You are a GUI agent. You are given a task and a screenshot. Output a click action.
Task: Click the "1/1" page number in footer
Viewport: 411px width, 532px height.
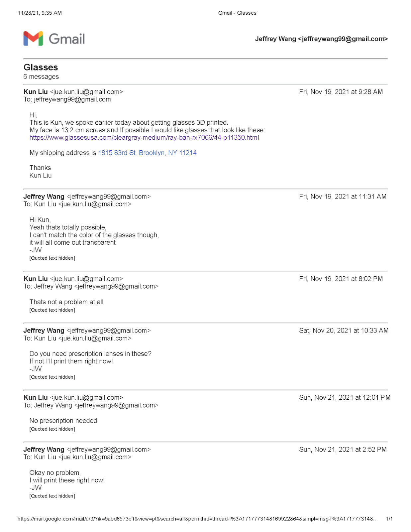389,519
